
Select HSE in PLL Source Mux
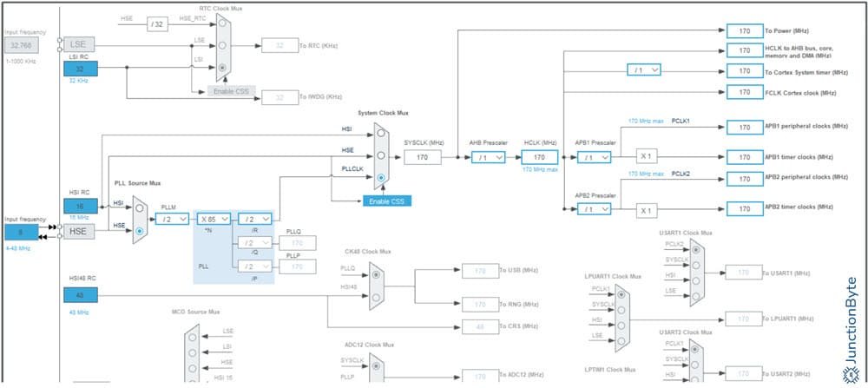tap(140, 230)
